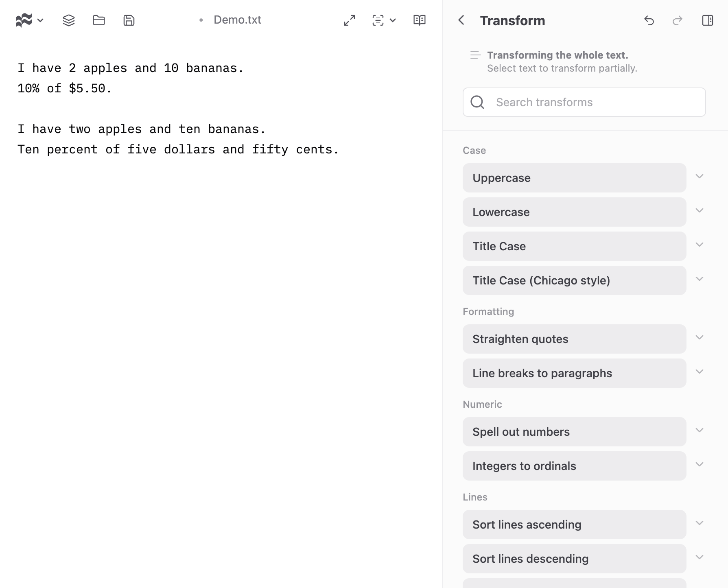Click the Search transforms field
The height and width of the screenshot is (588, 728).
pyautogui.click(x=584, y=102)
